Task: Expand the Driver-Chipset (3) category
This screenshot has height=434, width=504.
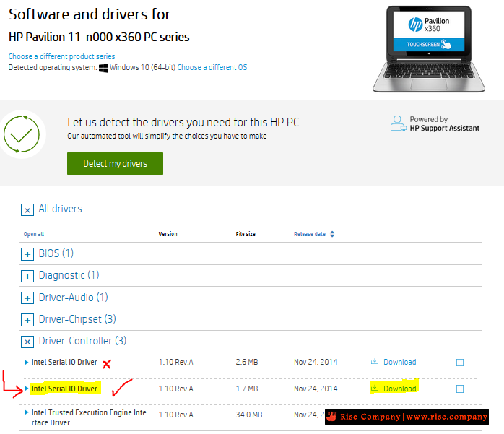Action: tap(27, 320)
